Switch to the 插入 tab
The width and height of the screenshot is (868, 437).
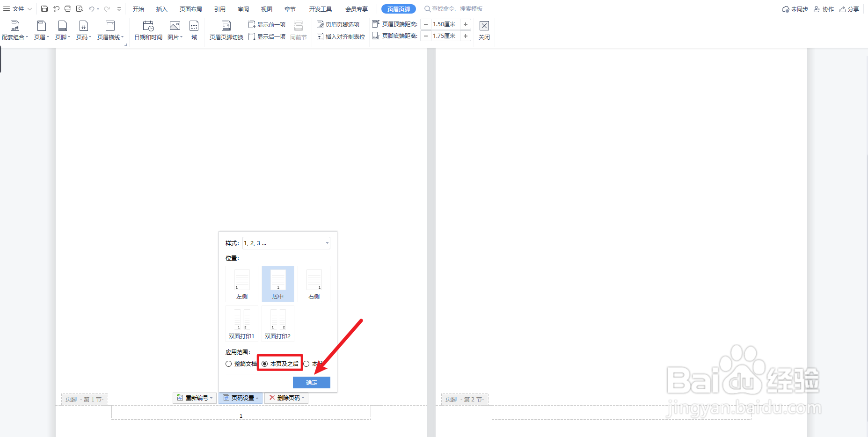pos(162,9)
